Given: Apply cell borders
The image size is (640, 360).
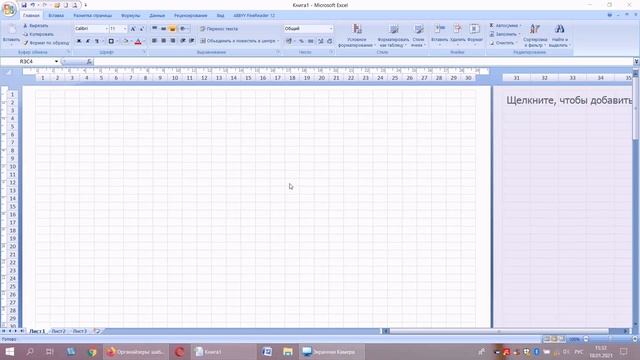Looking at the screenshot, I should [111, 41].
